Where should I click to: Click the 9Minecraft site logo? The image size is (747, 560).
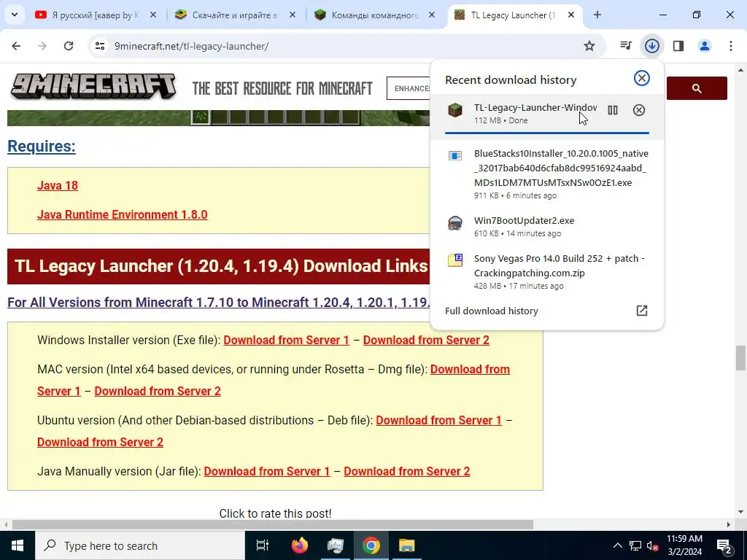pos(93,87)
